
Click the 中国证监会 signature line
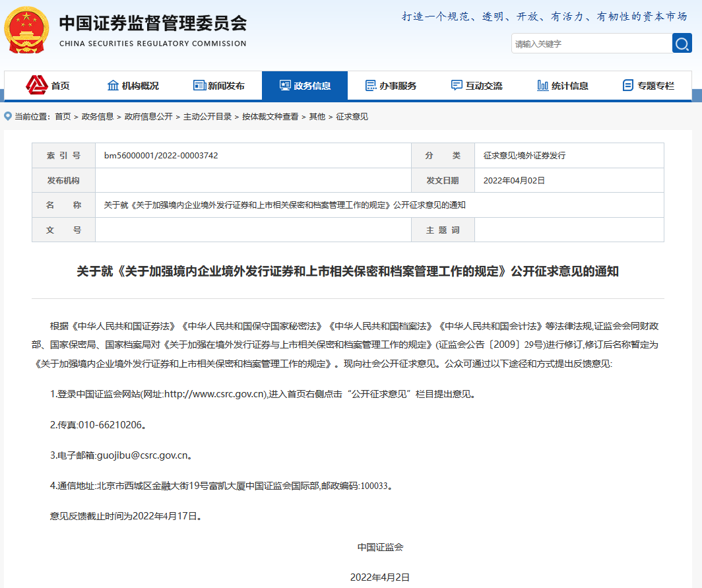pos(380,547)
